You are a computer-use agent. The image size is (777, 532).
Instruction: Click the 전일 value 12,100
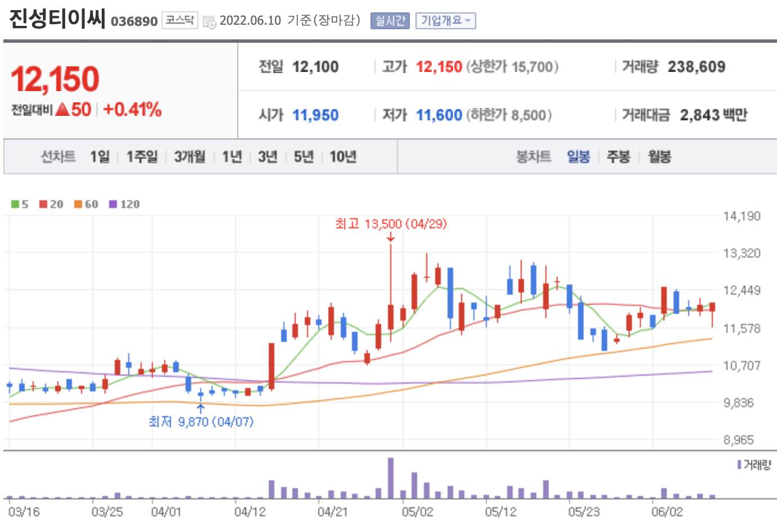click(315, 67)
